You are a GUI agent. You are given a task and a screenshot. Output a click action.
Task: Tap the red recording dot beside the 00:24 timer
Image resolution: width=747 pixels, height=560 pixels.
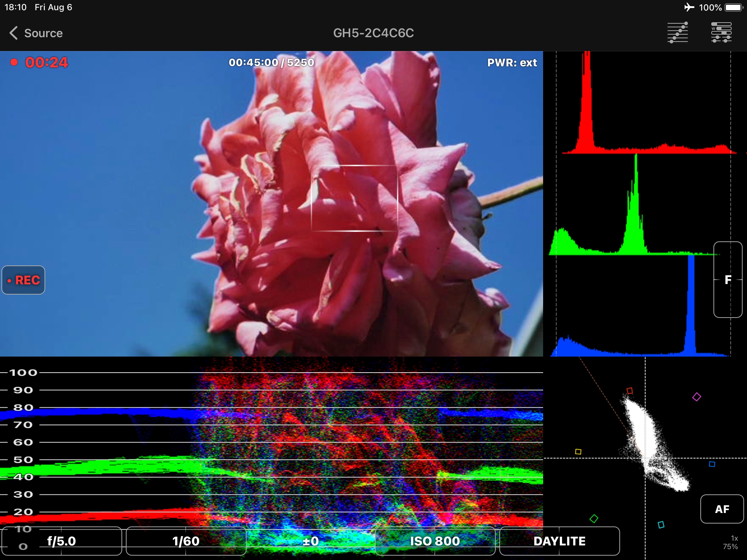[14, 62]
